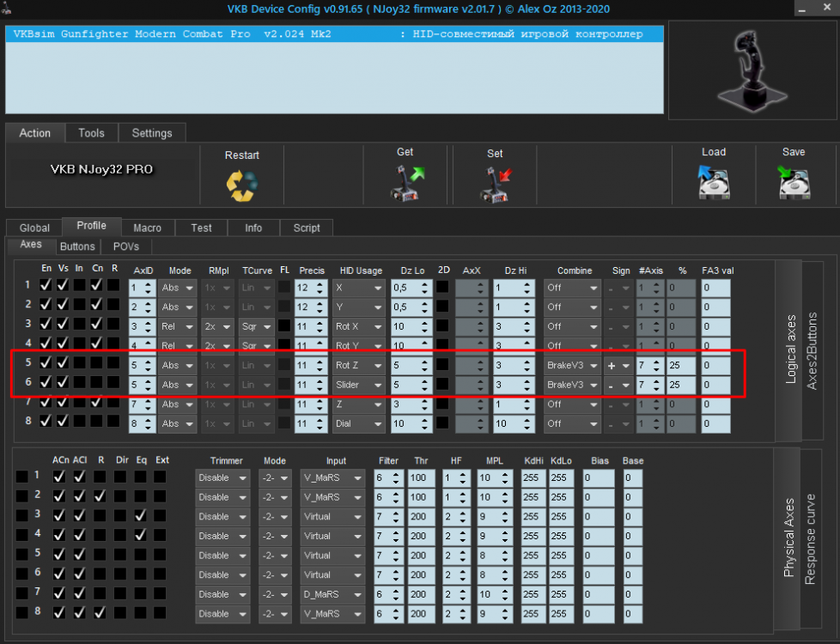Image resolution: width=840 pixels, height=644 pixels.
Task: Open the Rot Z HID Usage dropdown
Action: pyautogui.click(x=358, y=365)
